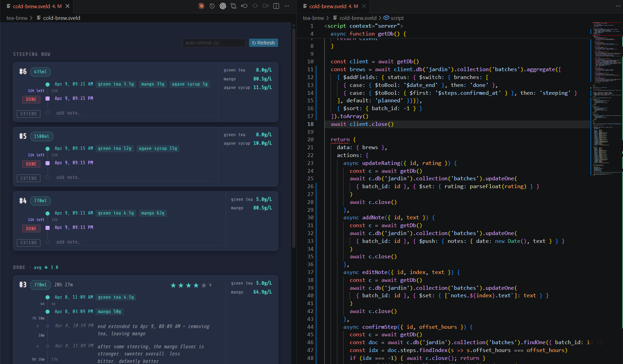Click the 'mango 50g' tag in batch #3

[109, 312]
